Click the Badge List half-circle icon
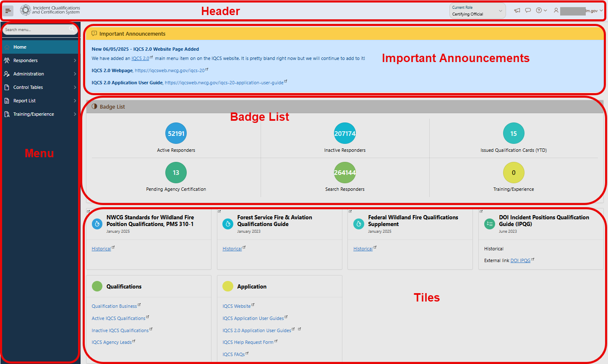Viewport: 608px width, 364px height. (x=94, y=107)
